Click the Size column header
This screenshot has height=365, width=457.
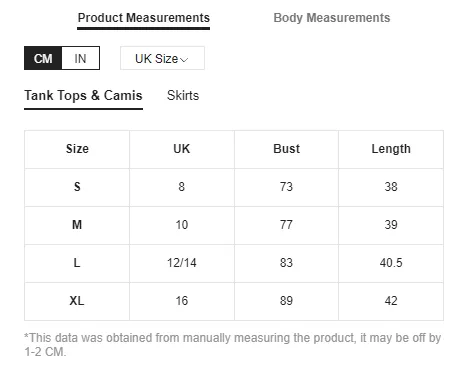[77, 149]
